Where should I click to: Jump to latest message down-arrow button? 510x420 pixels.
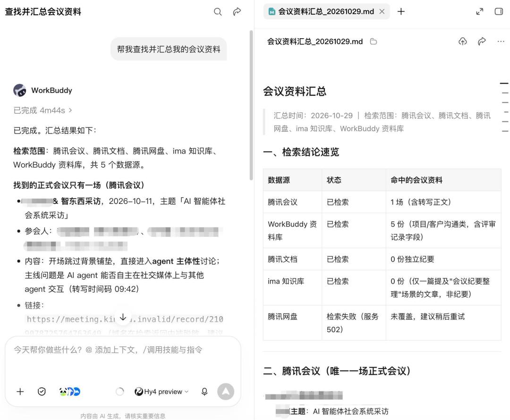tap(123, 317)
